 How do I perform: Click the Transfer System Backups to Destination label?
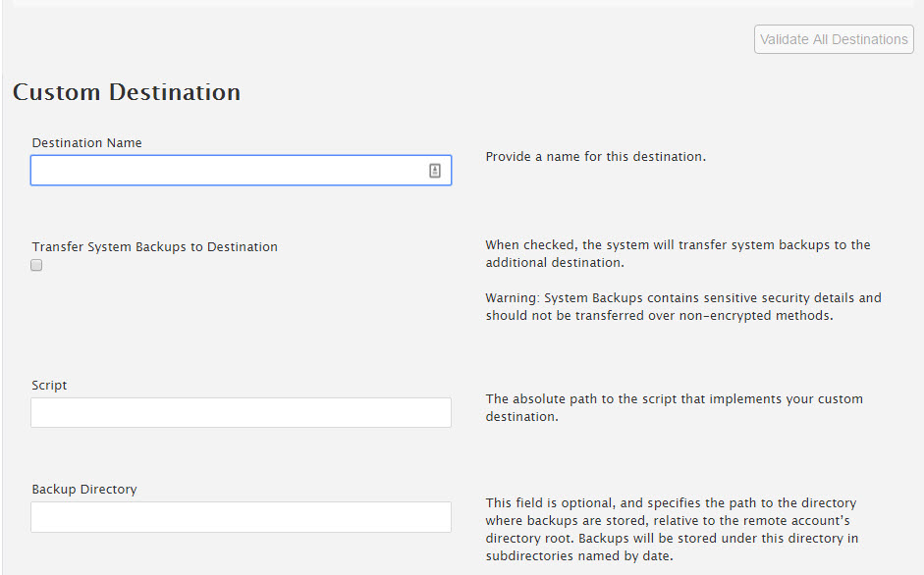tap(154, 247)
